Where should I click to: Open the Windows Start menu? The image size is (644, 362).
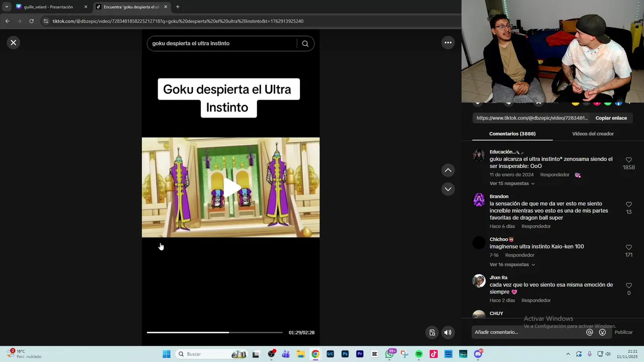pyautogui.click(x=167, y=354)
